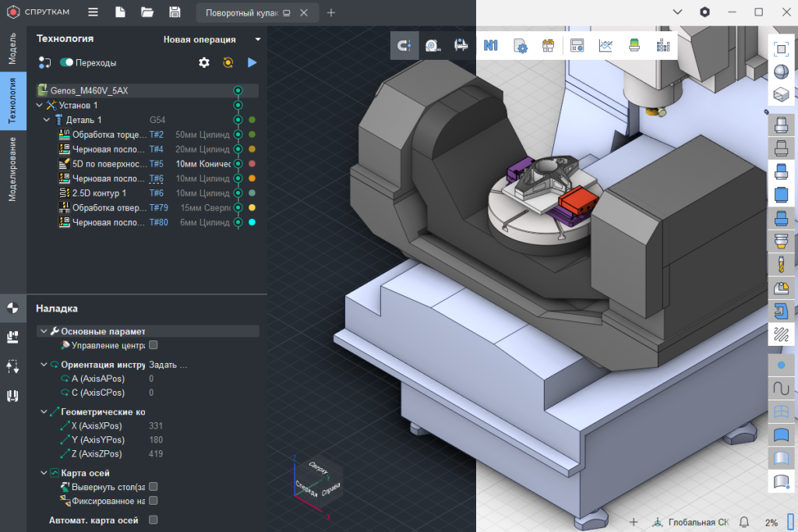798x532 pixels.
Task: Click the cyan color dot on T#80 row
Action: 252,223
